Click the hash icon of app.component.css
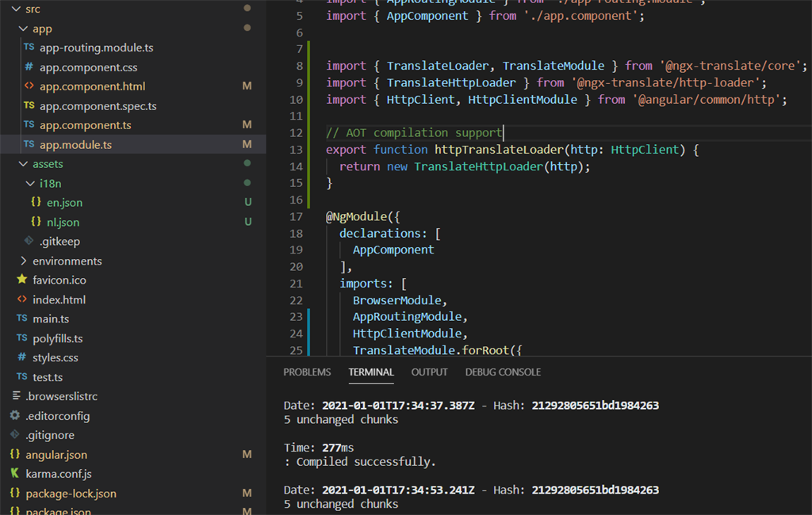This screenshot has width=812, height=515. pos(29,67)
